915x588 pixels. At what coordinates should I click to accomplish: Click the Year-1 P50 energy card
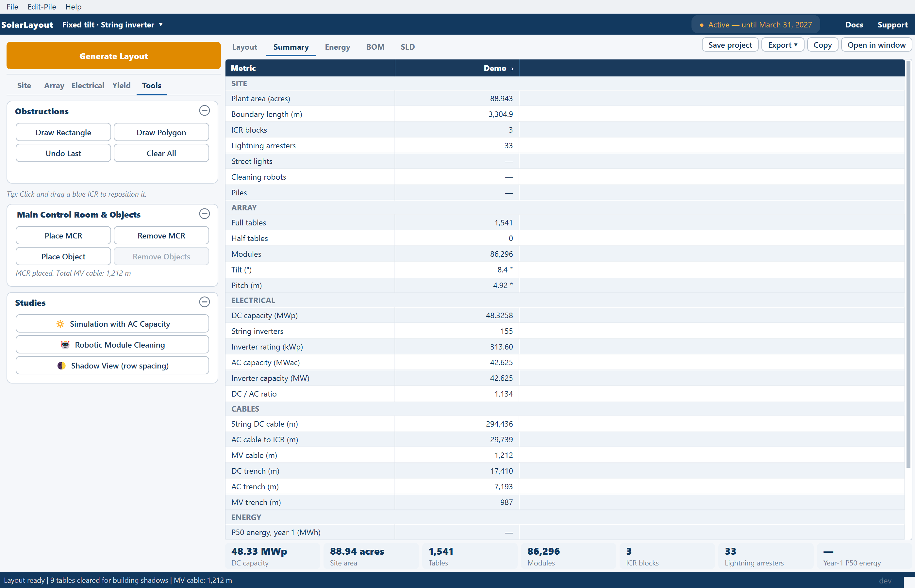coord(865,556)
